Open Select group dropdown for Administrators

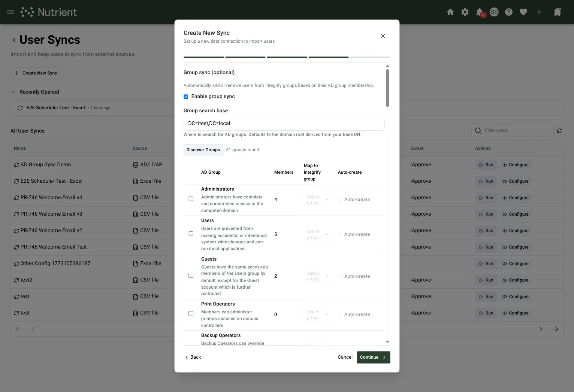(x=318, y=200)
